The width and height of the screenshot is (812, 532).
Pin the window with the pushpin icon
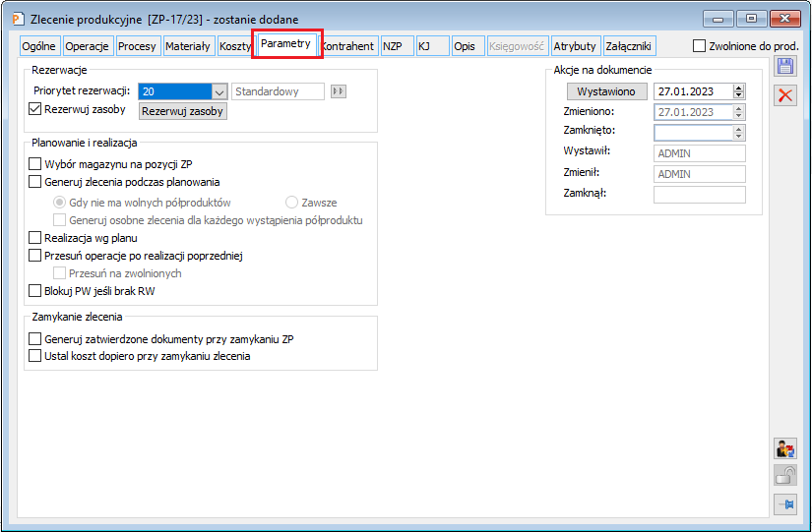785,504
